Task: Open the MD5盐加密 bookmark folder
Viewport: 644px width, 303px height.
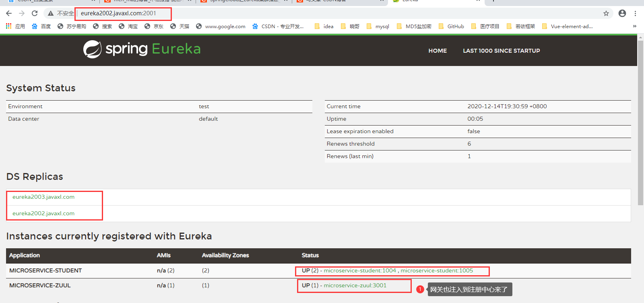Action: 414,26
